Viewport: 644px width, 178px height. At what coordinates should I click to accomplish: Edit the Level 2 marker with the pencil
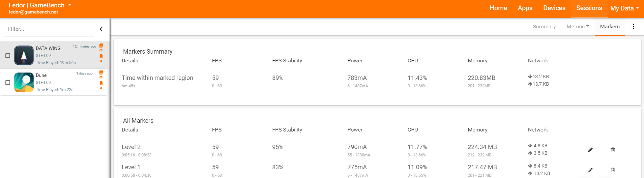(x=590, y=150)
